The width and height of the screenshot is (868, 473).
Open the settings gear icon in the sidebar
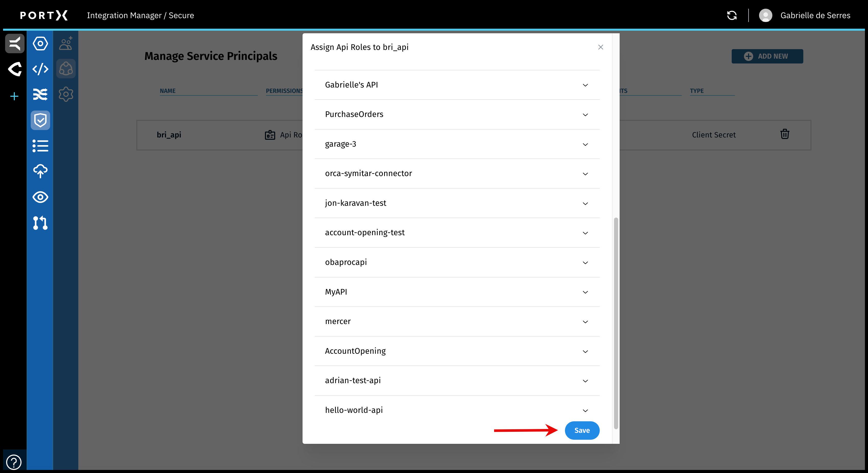(x=66, y=94)
